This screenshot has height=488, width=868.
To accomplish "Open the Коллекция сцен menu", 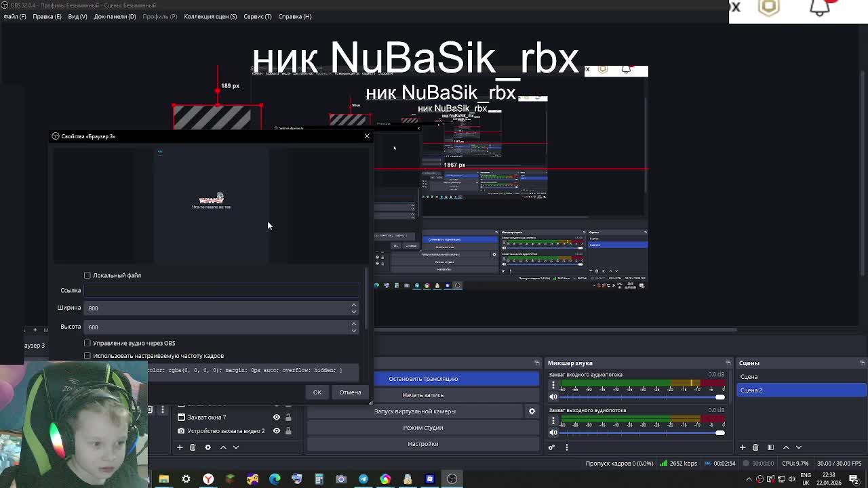I will tap(210, 16).
